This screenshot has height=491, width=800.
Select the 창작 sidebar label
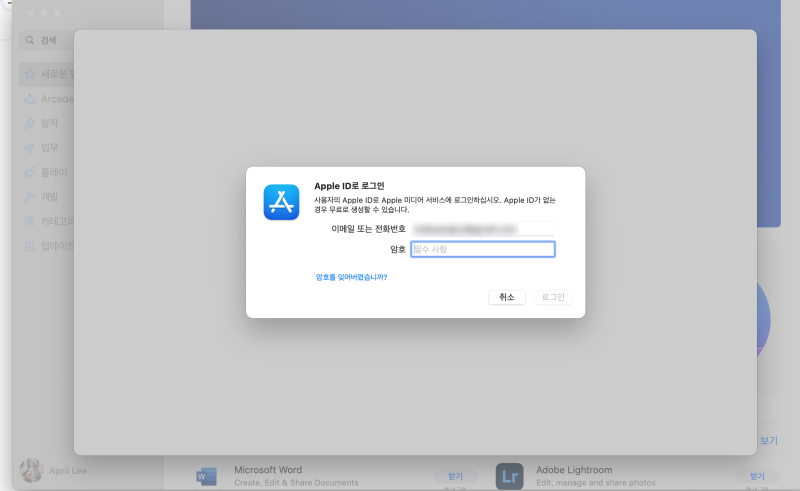(x=49, y=123)
